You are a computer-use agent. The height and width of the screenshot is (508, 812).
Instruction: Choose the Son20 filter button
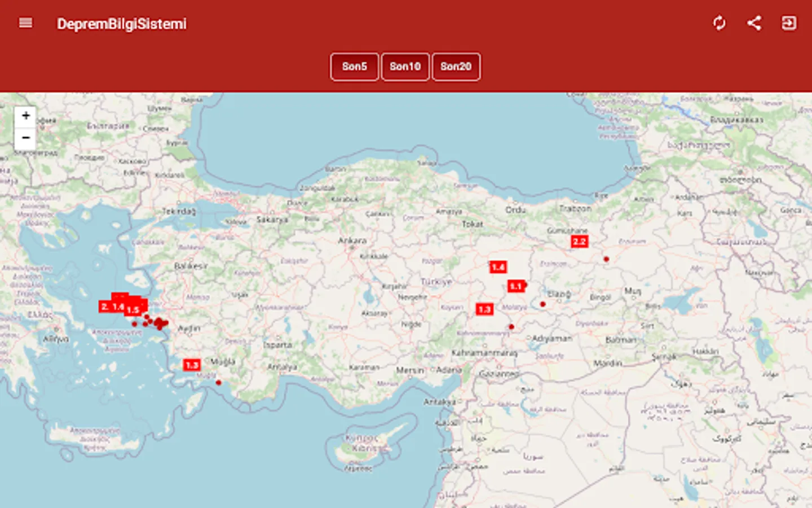(456, 67)
